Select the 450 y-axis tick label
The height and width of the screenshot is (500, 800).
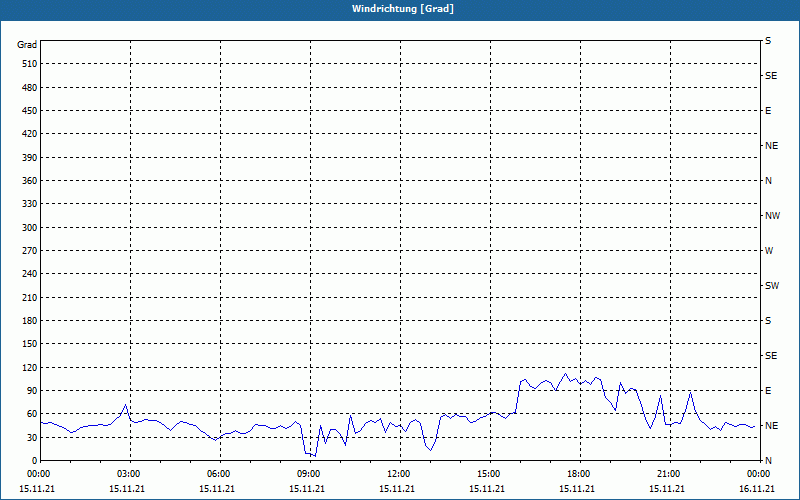(30, 111)
